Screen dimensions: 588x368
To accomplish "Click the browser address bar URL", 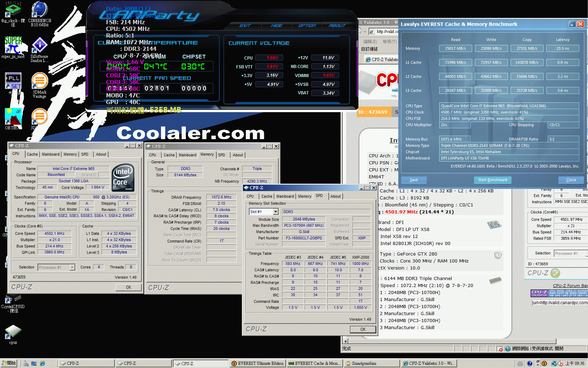I will point(388,32).
